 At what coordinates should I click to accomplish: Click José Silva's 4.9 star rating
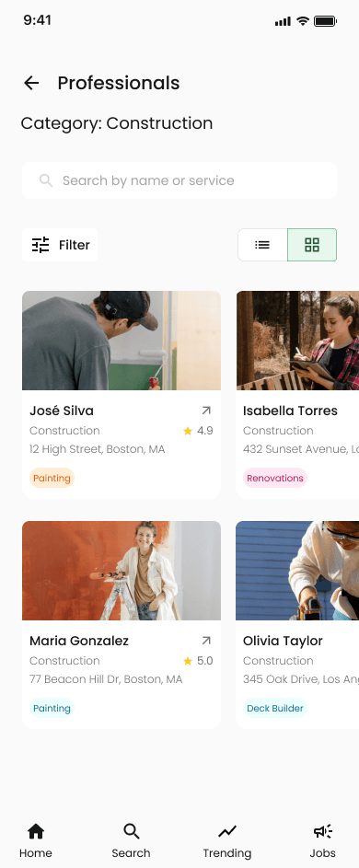(x=198, y=431)
